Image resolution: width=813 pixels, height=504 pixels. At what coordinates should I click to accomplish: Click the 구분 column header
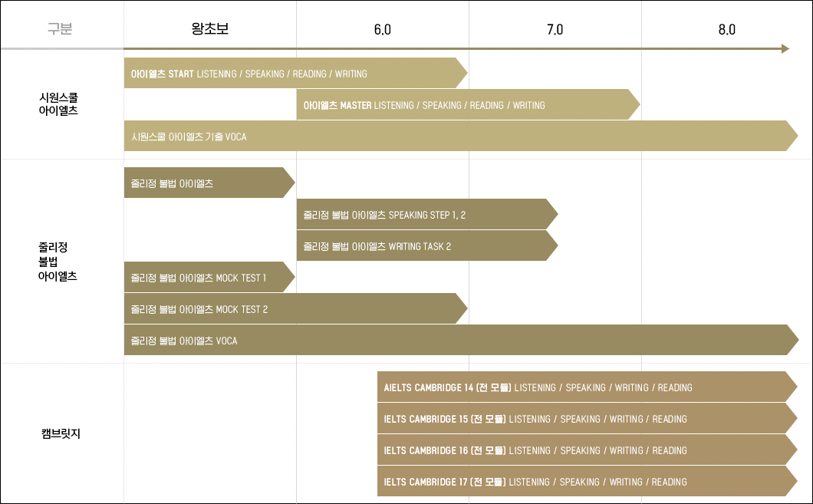coord(60,28)
